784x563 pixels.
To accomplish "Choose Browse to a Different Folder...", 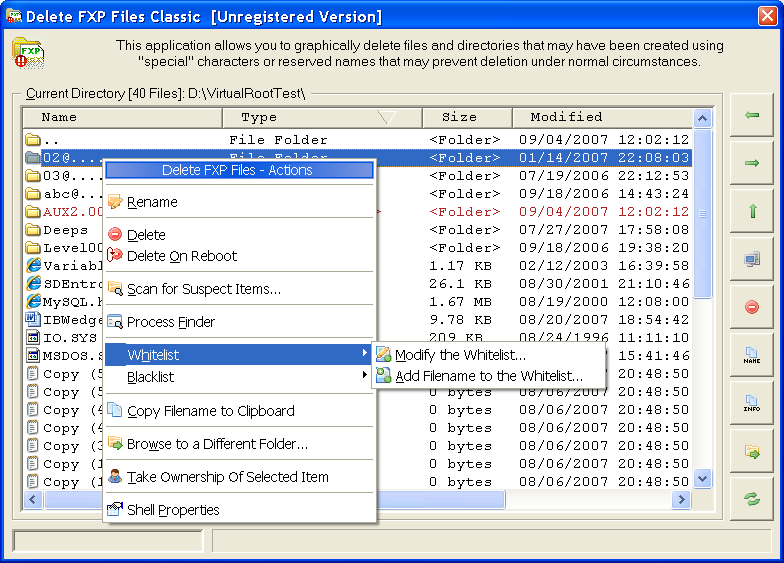I will point(240,444).
